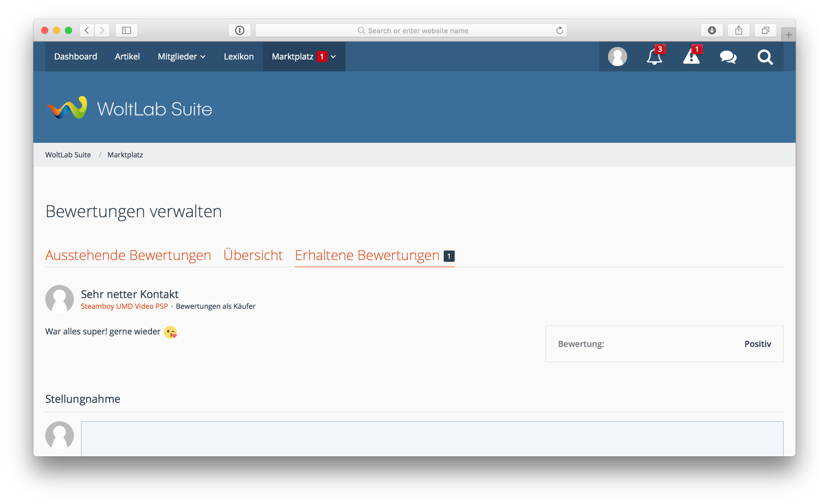Click the Safari share icon
The height and width of the screenshot is (504, 829).
click(x=738, y=31)
